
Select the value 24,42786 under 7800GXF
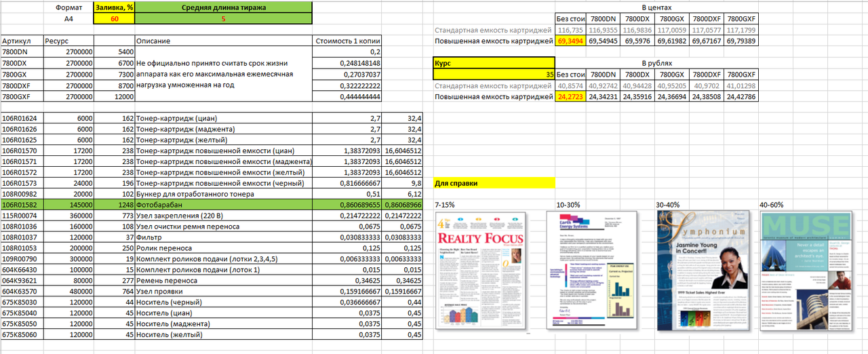[x=741, y=97]
